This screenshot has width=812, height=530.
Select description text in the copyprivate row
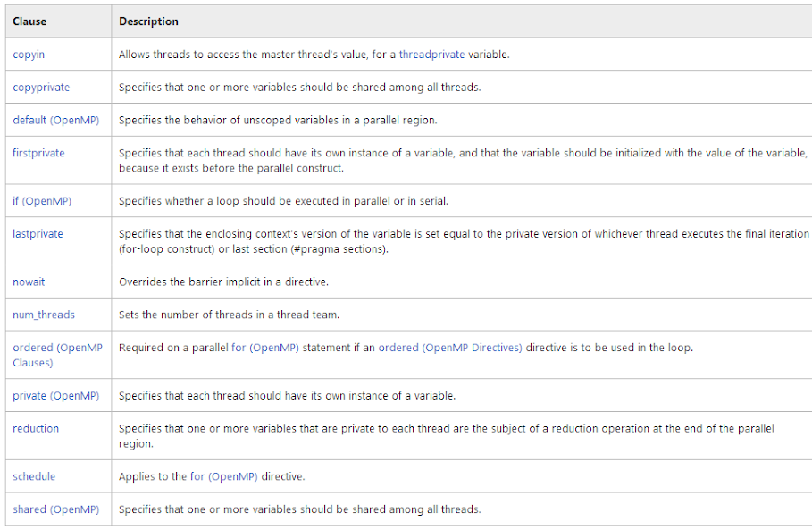pyautogui.click(x=300, y=87)
